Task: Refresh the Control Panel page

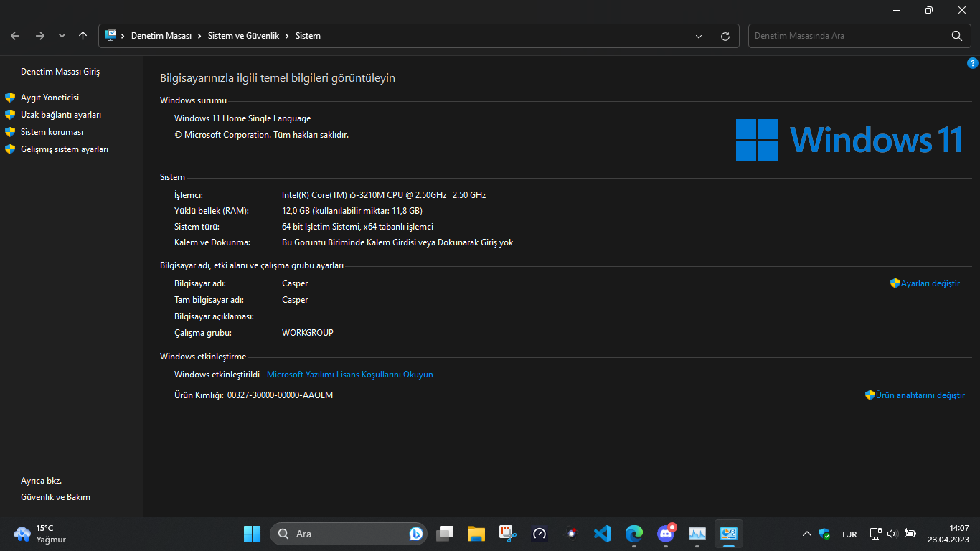Action: click(725, 36)
